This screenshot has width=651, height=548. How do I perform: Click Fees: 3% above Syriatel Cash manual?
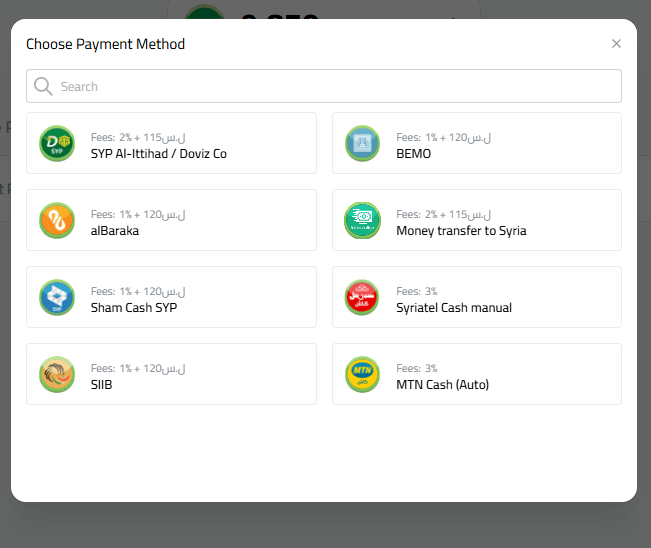click(416, 291)
